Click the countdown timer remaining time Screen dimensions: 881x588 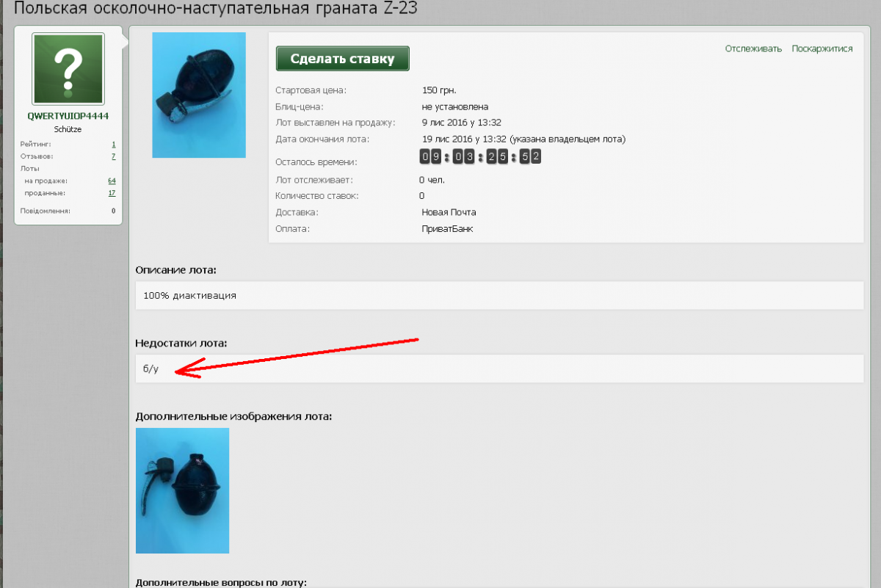tap(480, 156)
